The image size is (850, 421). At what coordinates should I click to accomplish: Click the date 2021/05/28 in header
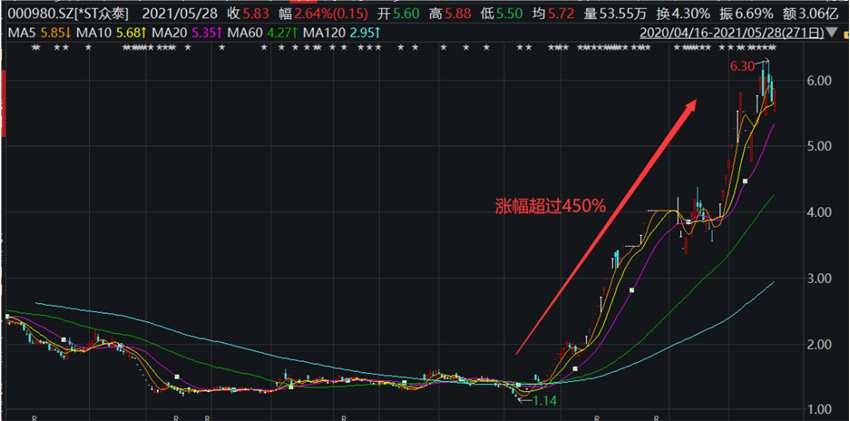pyautogui.click(x=177, y=12)
